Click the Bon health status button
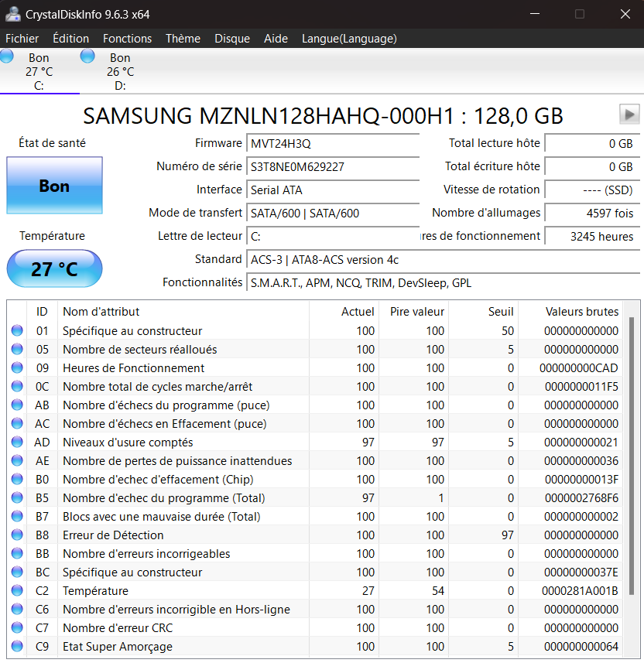The width and height of the screenshot is (644, 663). (x=55, y=185)
